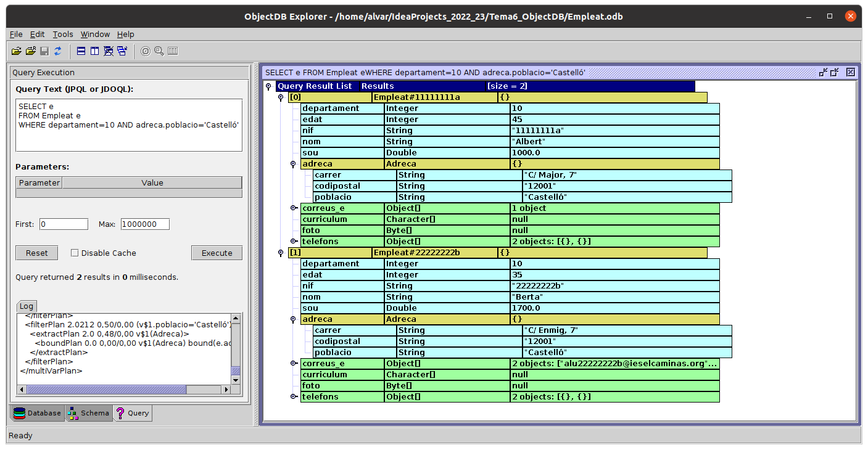Tile windows horizontally using the toolbar icon
This screenshot has height=450, width=868.
[81, 51]
